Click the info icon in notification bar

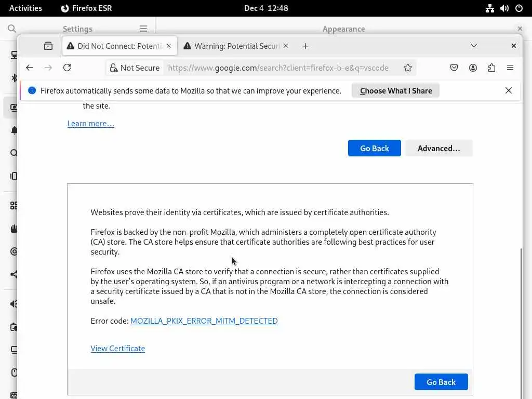tap(32, 90)
